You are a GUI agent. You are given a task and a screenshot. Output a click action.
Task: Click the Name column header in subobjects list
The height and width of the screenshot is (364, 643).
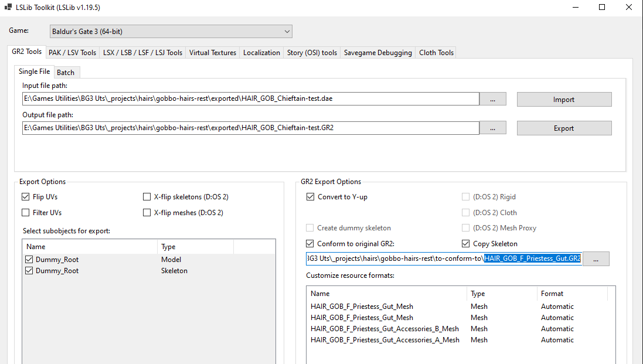point(90,247)
